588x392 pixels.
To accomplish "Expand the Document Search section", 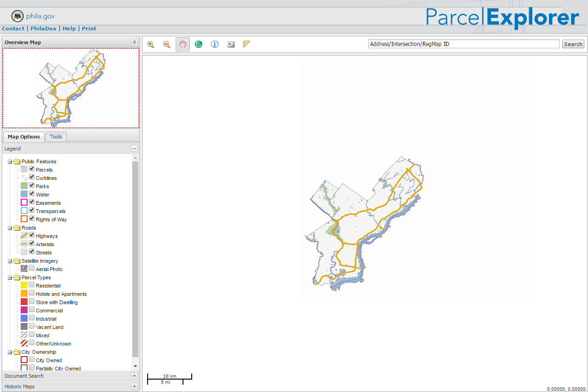I will click(x=134, y=376).
